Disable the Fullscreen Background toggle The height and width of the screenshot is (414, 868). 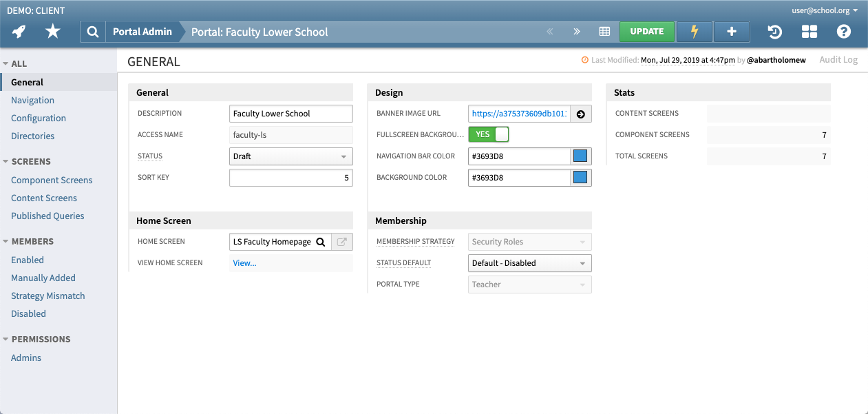click(x=488, y=134)
